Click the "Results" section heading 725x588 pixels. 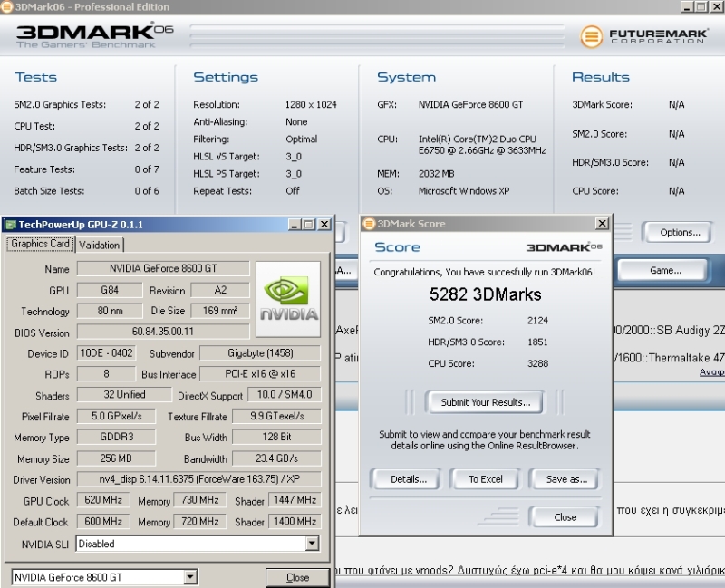pyautogui.click(x=601, y=77)
